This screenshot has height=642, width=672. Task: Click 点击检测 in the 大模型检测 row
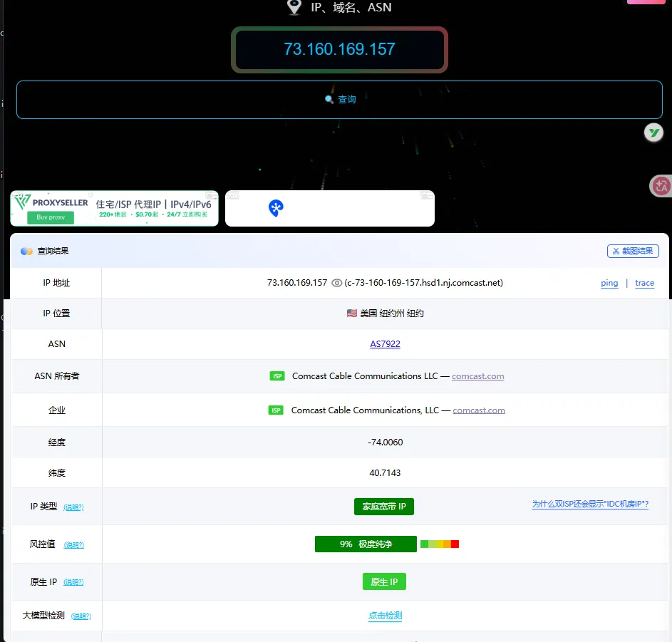[x=385, y=616]
